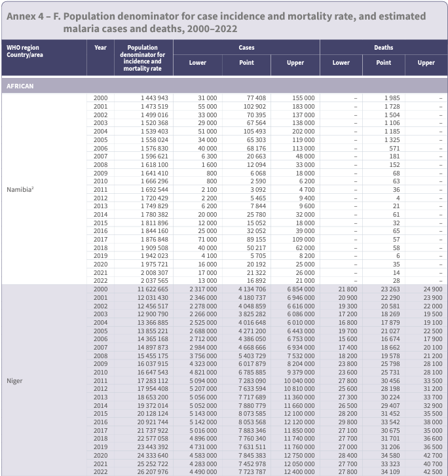Click Namibia cases lower value 6 300

[210, 156]
